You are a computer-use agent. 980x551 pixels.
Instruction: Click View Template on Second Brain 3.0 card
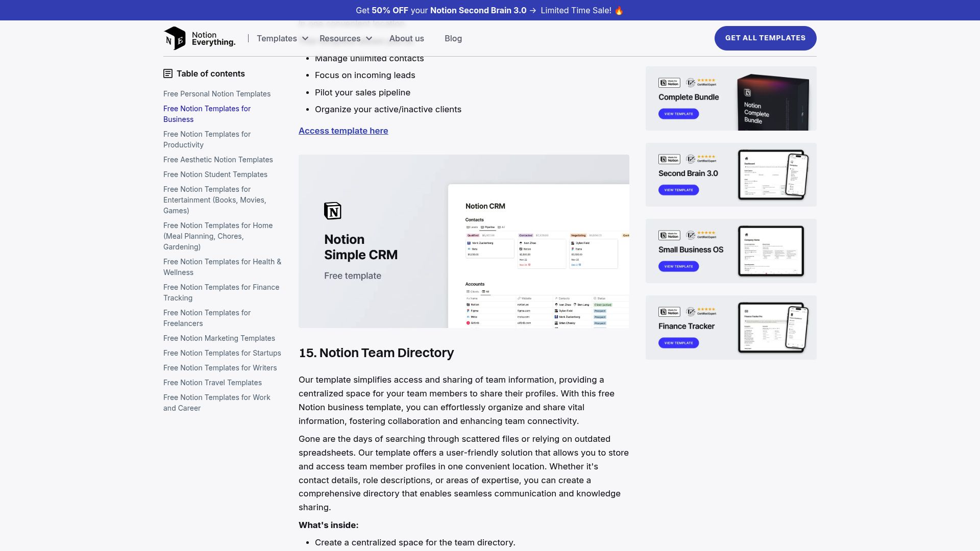pyautogui.click(x=678, y=190)
